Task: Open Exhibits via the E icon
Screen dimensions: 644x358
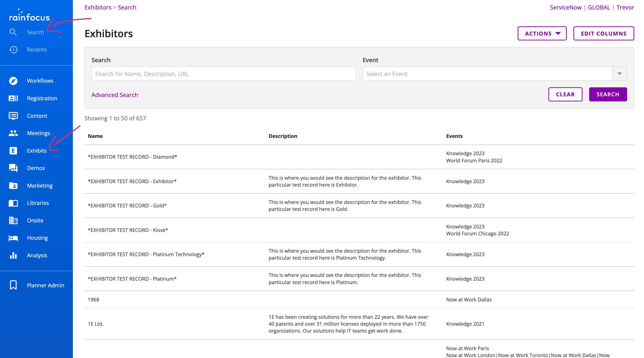Action: [13, 151]
